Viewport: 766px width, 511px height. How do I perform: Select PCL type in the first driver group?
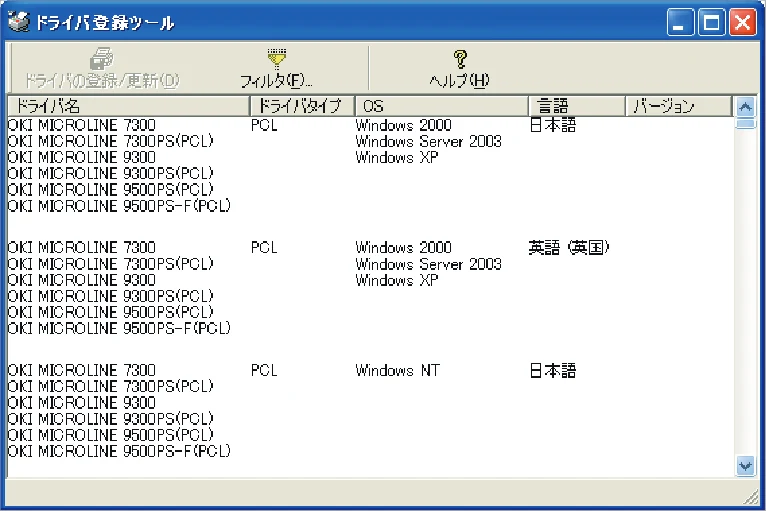(x=264, y=125)
